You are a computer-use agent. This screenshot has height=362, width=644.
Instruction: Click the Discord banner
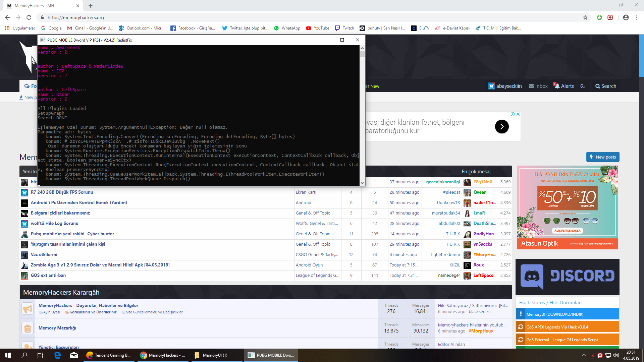567,277
